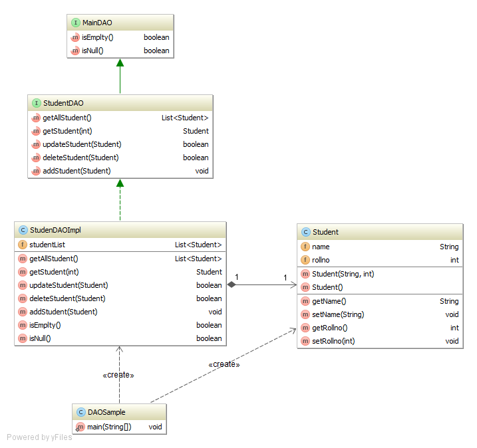The image size is (477, 448).
Task: Select the Student class node title
Action: click(x=325, y=232)
